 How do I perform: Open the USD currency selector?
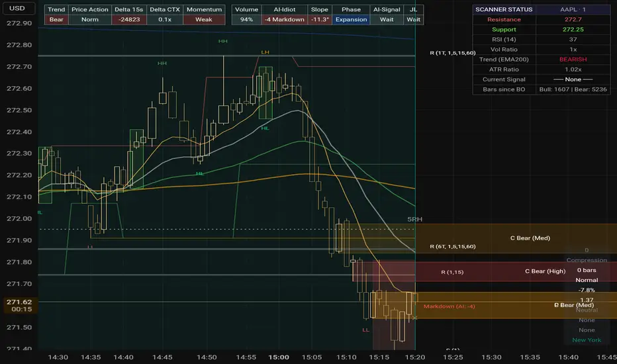pyautogui.click(x=18, y=8)
